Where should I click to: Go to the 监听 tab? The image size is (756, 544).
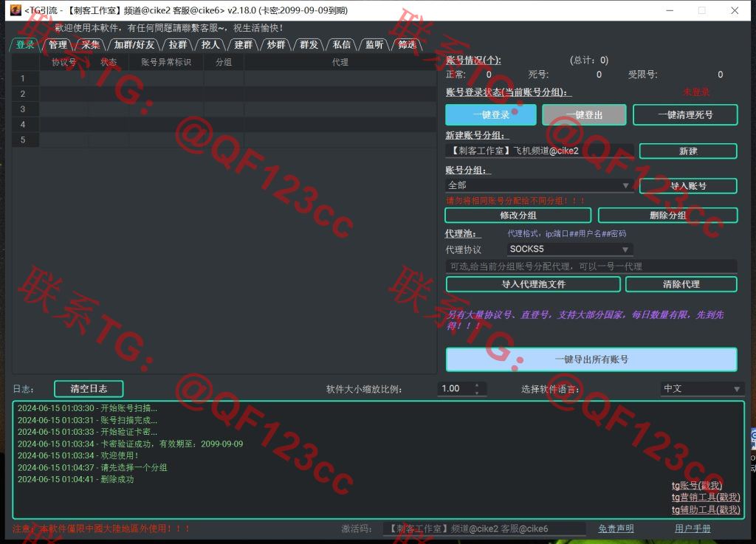point(374,45)
